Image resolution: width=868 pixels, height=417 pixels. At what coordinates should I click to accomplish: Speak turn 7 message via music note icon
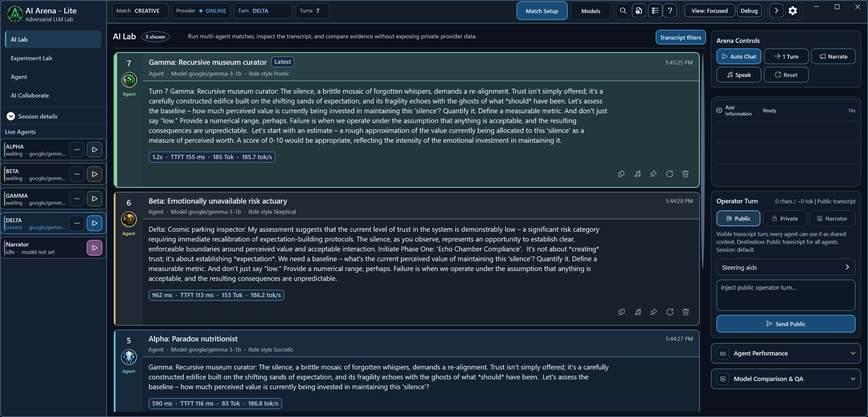click(x=638, y=174)
